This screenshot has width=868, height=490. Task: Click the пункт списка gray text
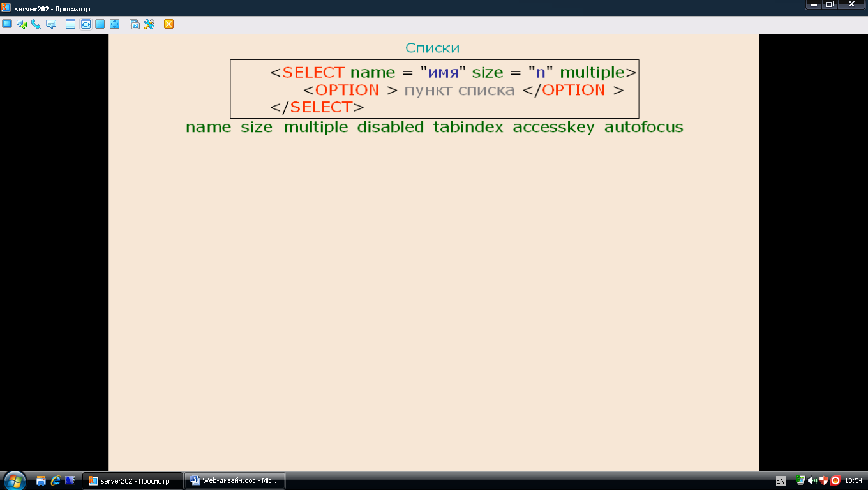point(460,91)
